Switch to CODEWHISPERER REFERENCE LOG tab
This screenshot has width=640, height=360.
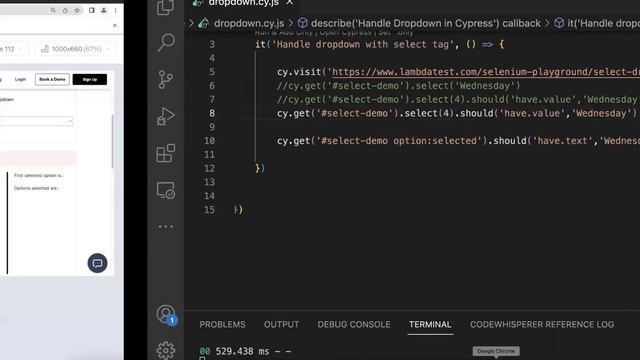[x=542, y=324]
